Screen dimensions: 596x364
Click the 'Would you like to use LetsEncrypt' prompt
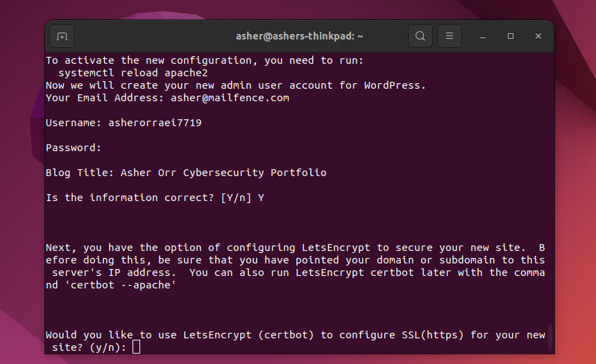click(296, 341)
